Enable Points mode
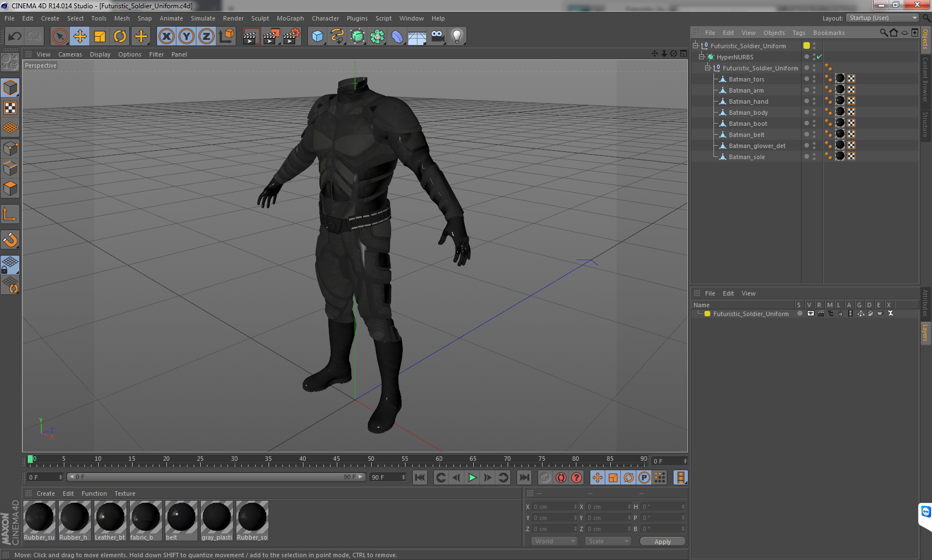Viewport: 932px width, 560px height. [x=11, y=148]
